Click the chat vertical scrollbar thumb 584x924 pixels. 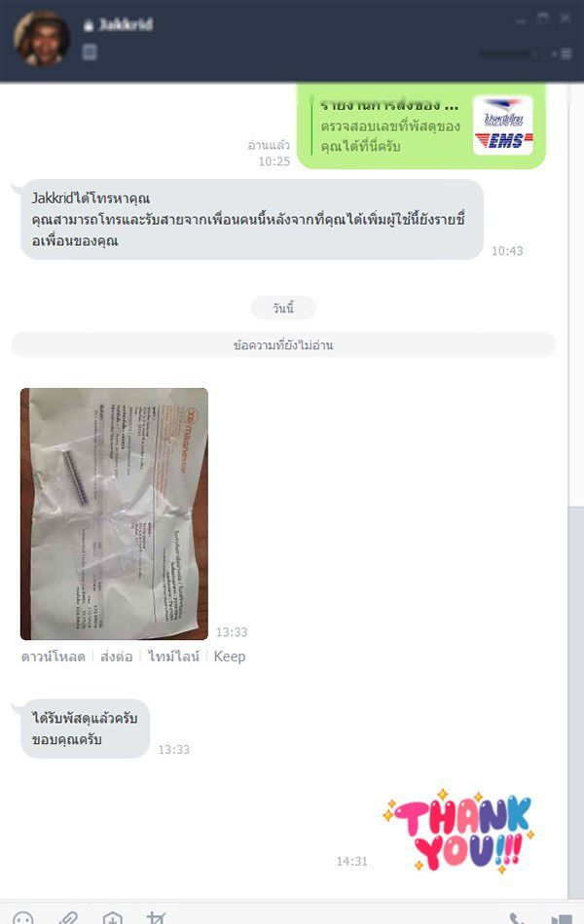[x=575, y=701]
